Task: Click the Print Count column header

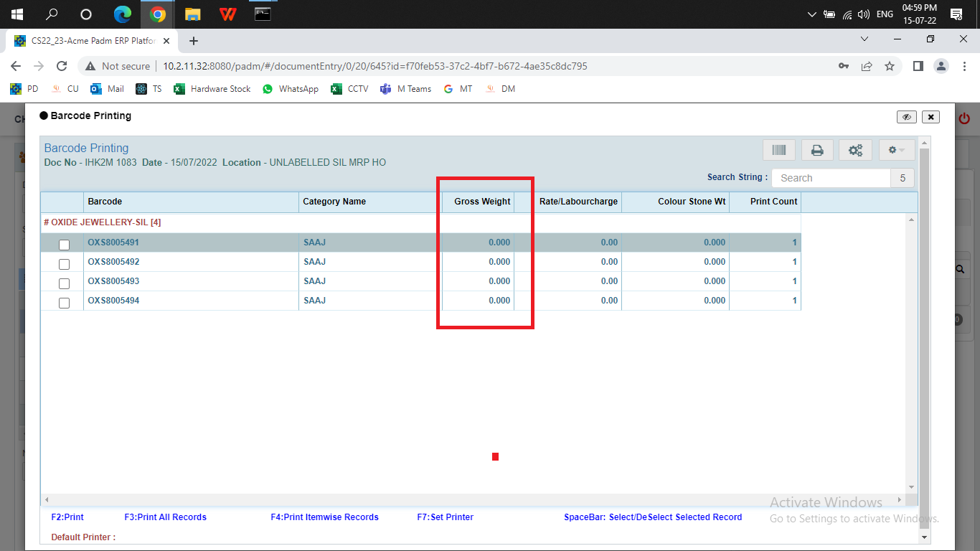Action: click(765, 202)
